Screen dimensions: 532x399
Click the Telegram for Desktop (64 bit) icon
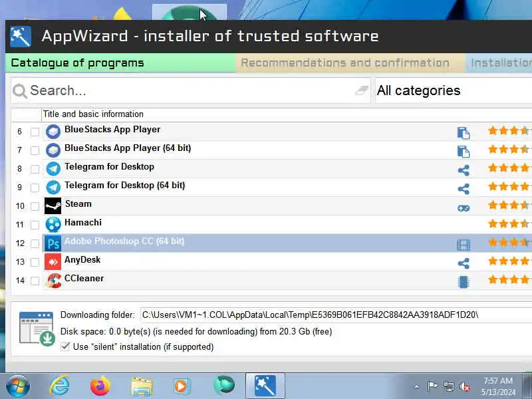point(53,188)
